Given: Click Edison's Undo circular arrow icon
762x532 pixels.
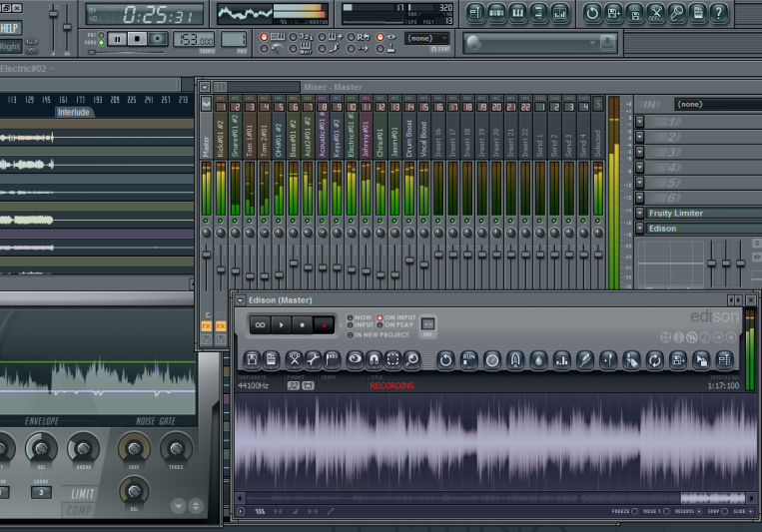Looking at the screenshot, I should pos(445,360).
